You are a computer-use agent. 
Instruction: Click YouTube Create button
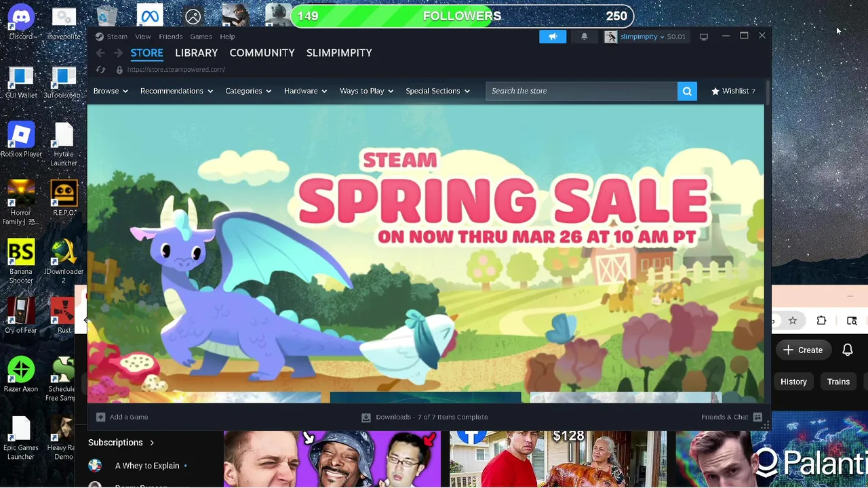(803, 350)
